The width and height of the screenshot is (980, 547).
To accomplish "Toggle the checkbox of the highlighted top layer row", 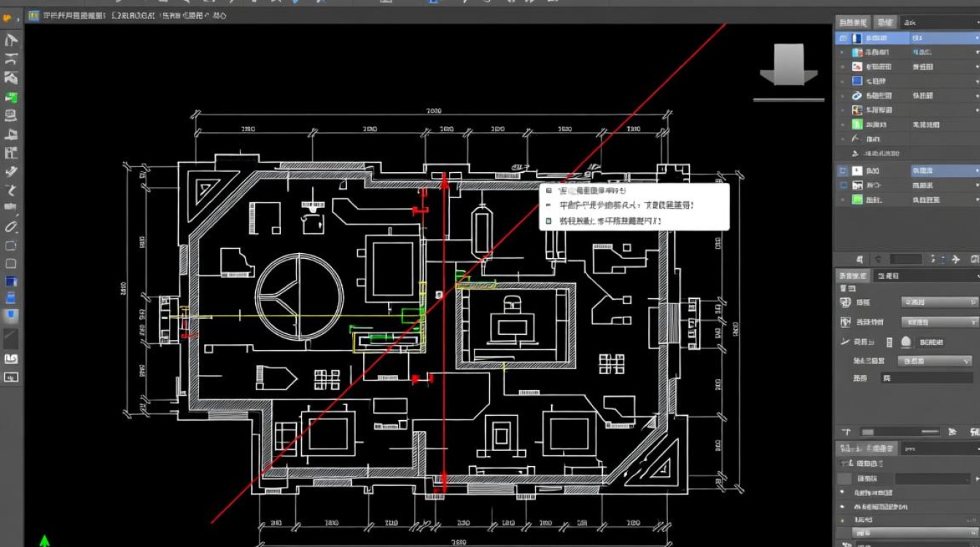I will 843,38.
